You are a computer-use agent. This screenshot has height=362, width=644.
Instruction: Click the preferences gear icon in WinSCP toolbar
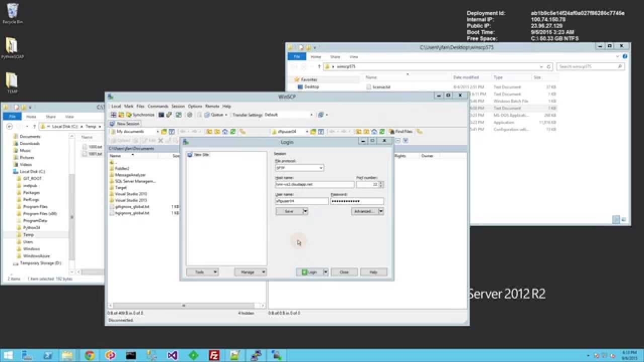pos(190,115)
